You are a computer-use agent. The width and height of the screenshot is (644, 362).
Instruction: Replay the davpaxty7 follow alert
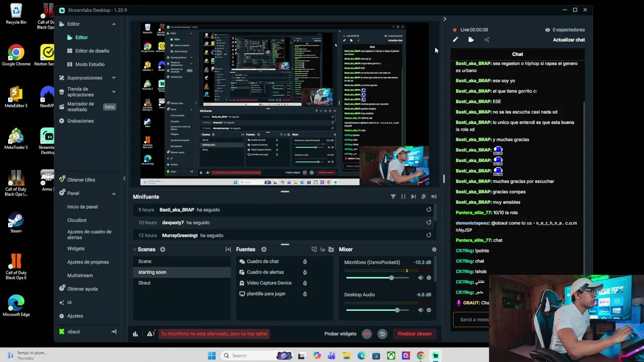(429, 222)
